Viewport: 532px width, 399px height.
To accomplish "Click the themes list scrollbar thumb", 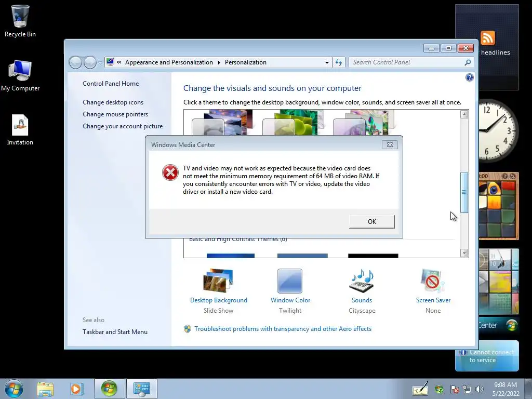I will (464, 192).
